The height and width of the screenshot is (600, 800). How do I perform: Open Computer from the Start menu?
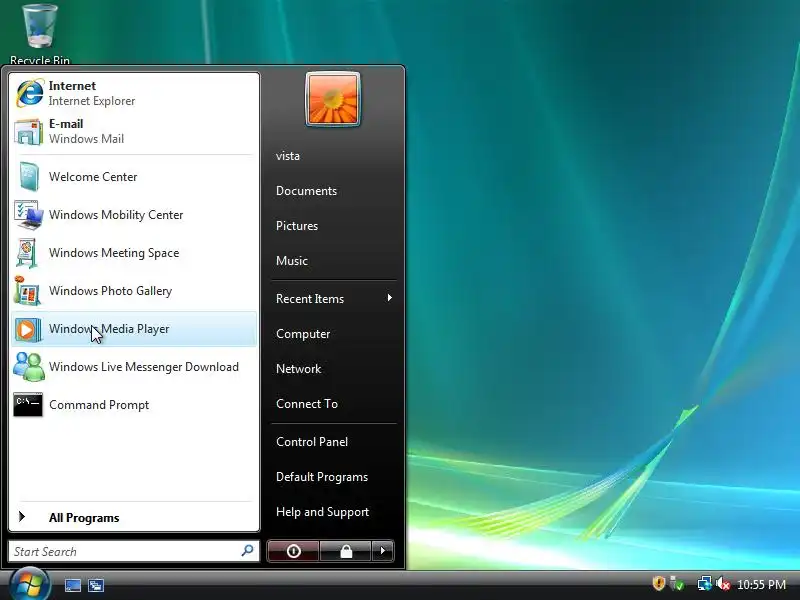[303, 334]
